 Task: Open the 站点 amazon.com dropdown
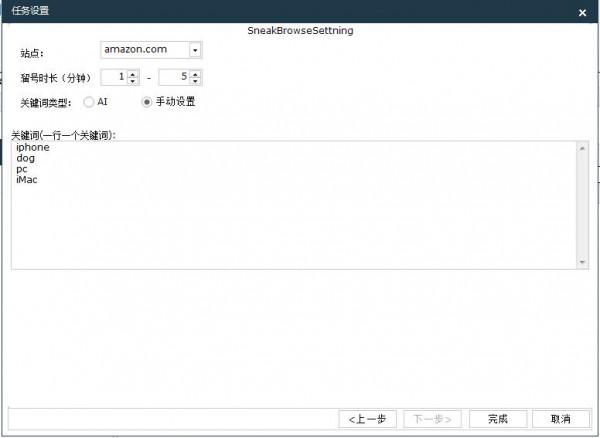(195, 50)
